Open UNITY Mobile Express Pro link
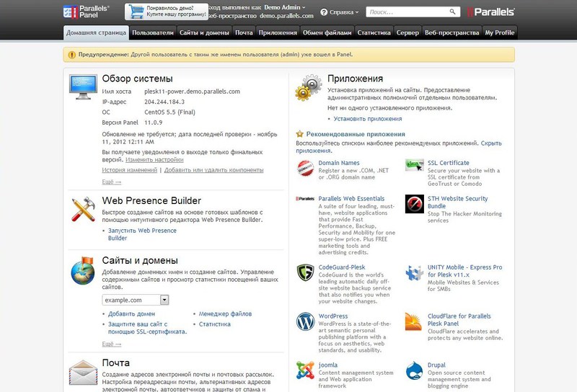The width and height of the screenshot is (577, 392). tap(464, 271)
